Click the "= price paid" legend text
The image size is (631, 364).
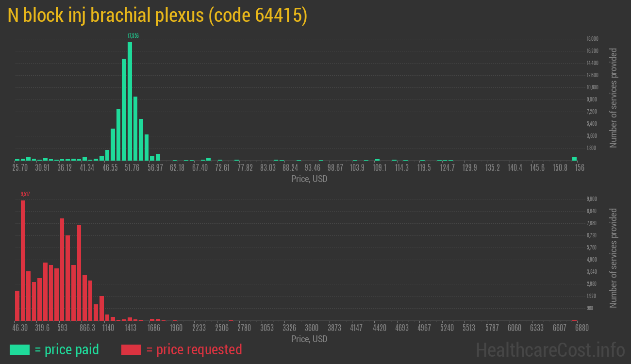coord(67,349)
